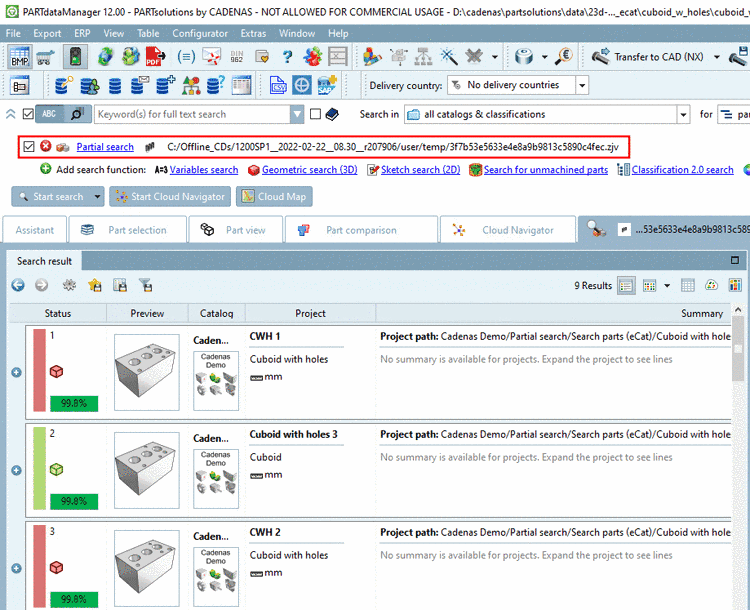750x610 pixels.
Task: Open Transfer to CAD (NX) dropdown arrow
Action: (717, 57)
